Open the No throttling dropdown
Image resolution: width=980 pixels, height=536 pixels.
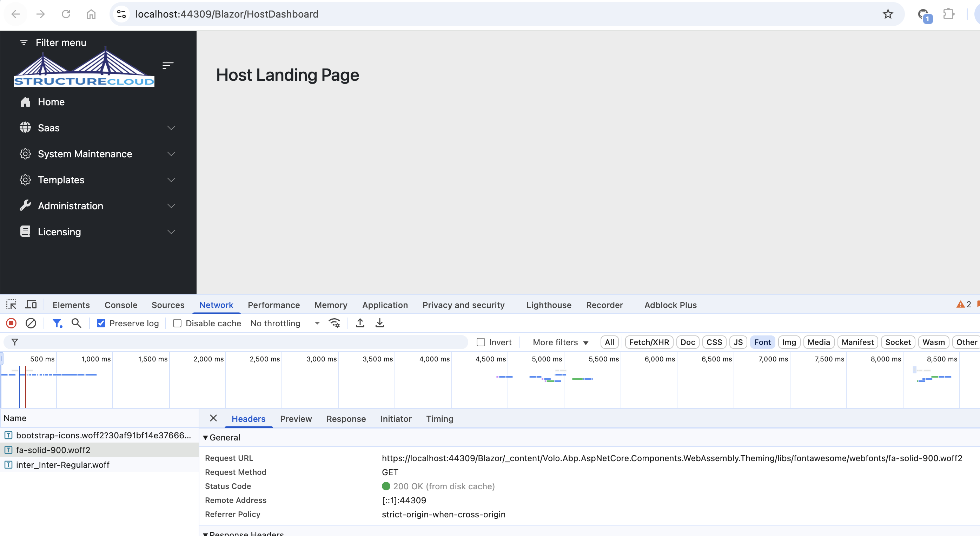(x=285, y=323)
